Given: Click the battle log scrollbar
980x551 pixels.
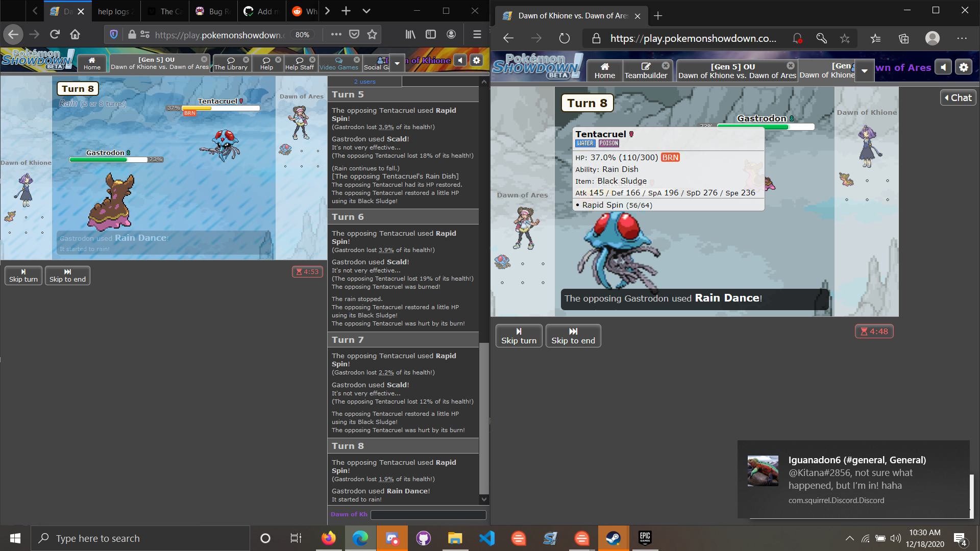Looking at the screenshot, I should coord(484,418).
